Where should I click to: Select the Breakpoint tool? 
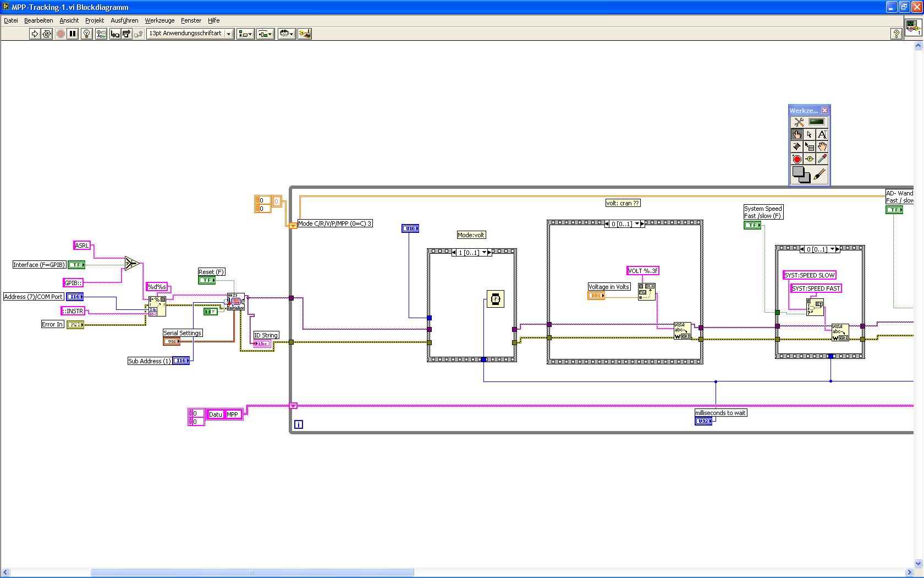click(796, 159)
